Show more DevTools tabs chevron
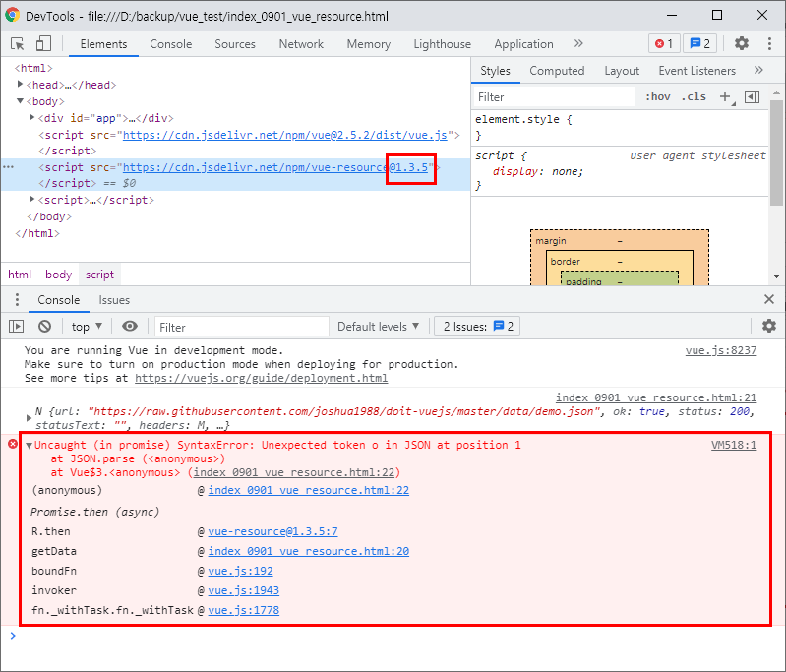The width and height of the screenshot is (786, 672). point(578,43)
